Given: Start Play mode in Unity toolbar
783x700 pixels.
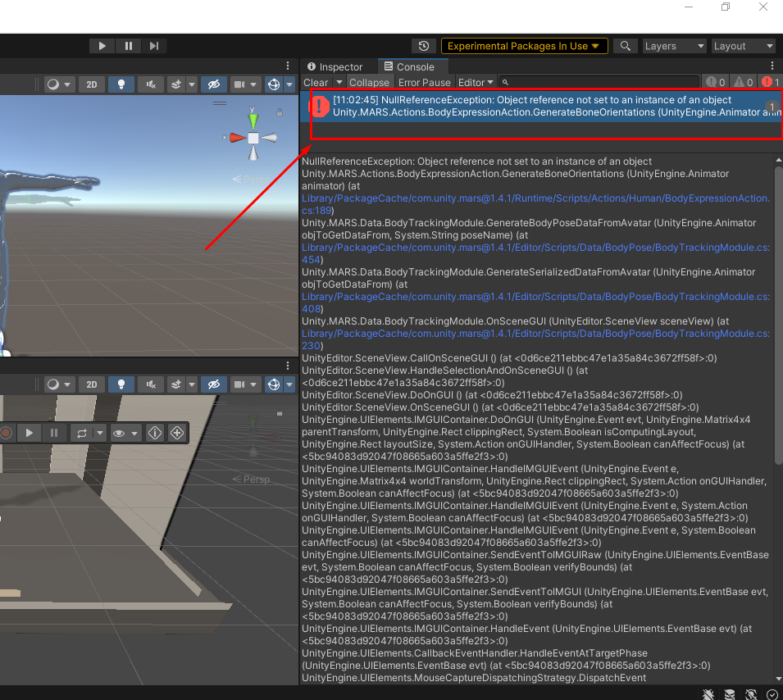Looking at the screenshot, I should 102,46.
